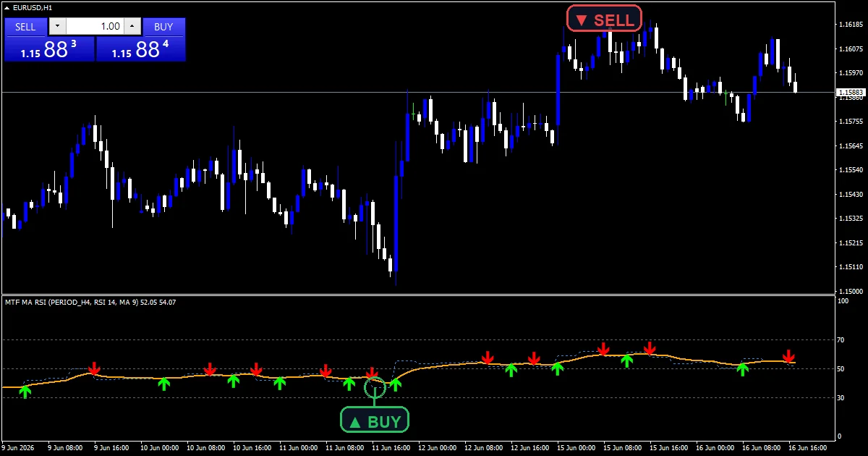Click the 1.15430 price scale label
This screenshot has width=868, height=456.
pos(851,195)
